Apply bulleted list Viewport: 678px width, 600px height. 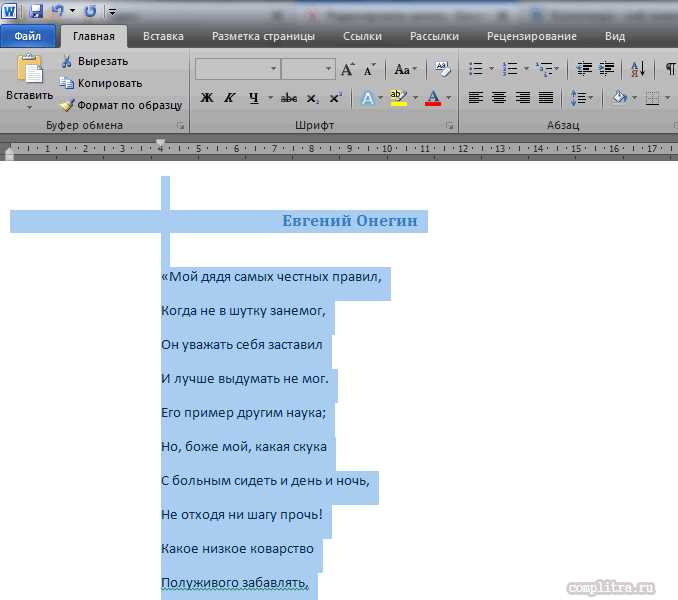click(x=477, y=69)
